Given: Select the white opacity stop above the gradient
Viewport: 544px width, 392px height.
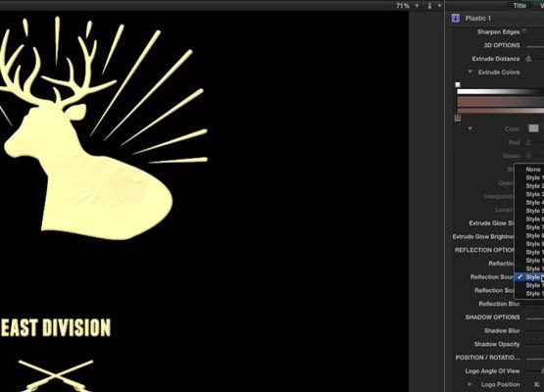Looking at the screenshot, I should coord(458,84).
